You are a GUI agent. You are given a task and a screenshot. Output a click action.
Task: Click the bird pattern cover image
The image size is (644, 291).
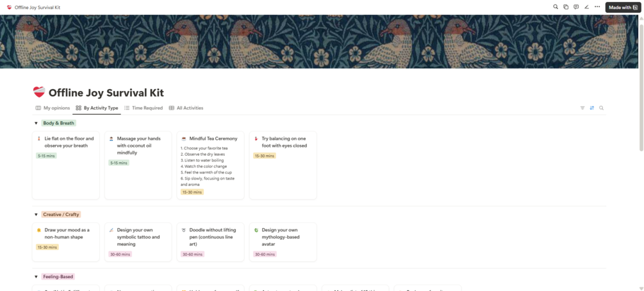coord(320,42)
